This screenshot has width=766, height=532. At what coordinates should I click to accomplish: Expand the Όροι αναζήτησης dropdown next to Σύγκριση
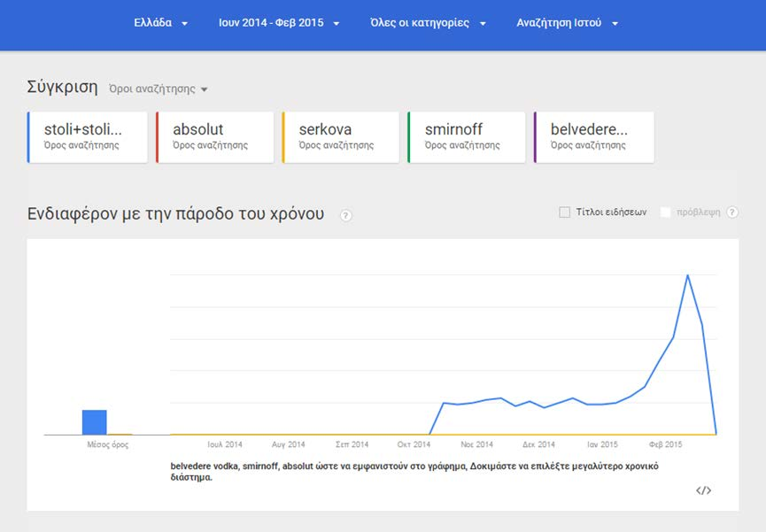[x=158, y=89]
